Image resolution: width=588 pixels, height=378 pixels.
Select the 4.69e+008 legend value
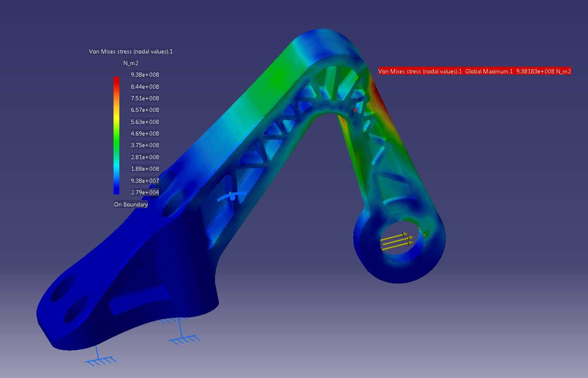[145, 133]
